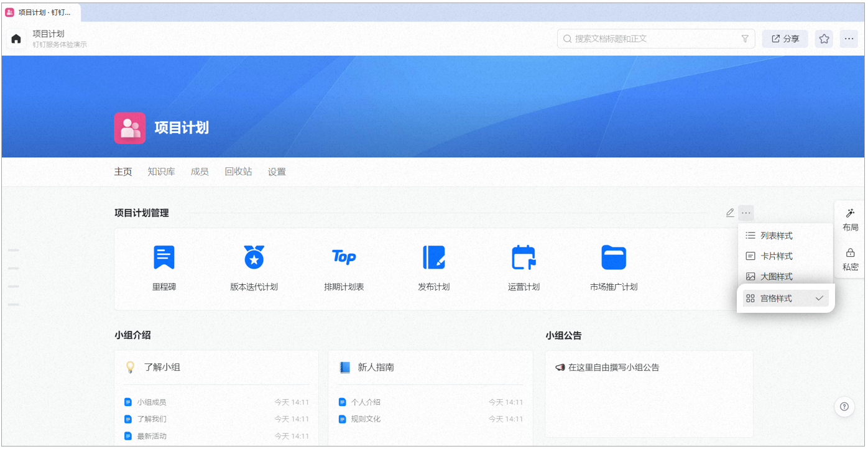
Task: Click the 项目计划管理 section heading
Action: point(142,213)
